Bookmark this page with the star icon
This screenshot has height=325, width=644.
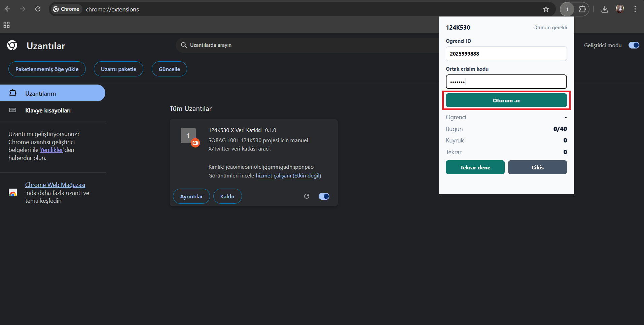(x=546, y=9)
